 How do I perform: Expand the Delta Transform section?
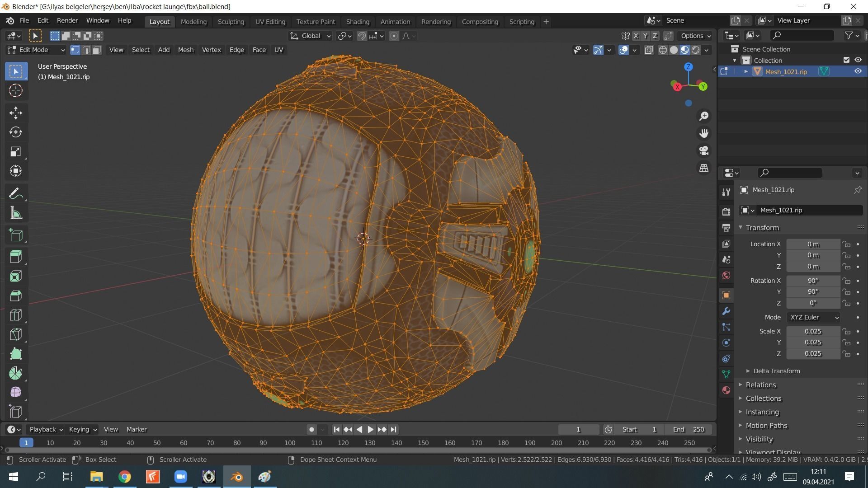tap(776, 371)
